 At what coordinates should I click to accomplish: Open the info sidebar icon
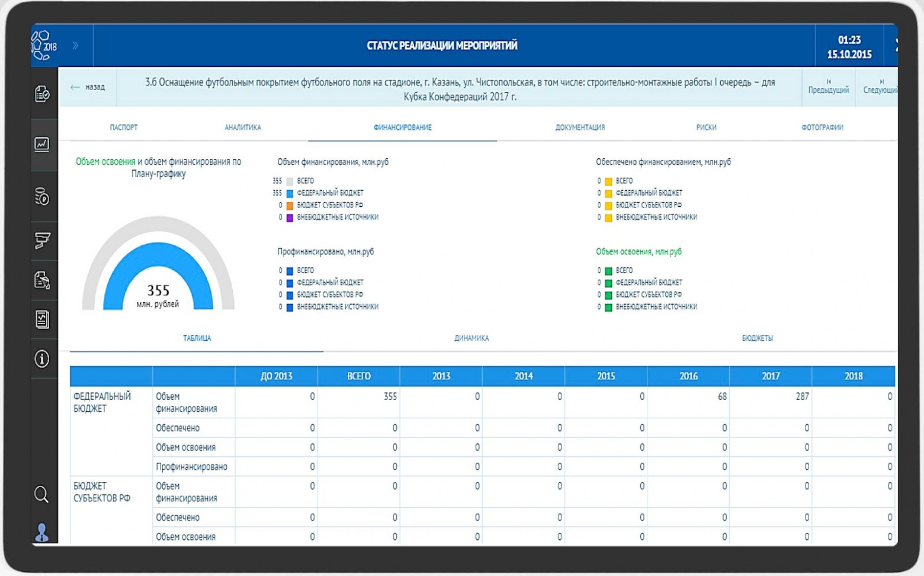click(42, 359)
